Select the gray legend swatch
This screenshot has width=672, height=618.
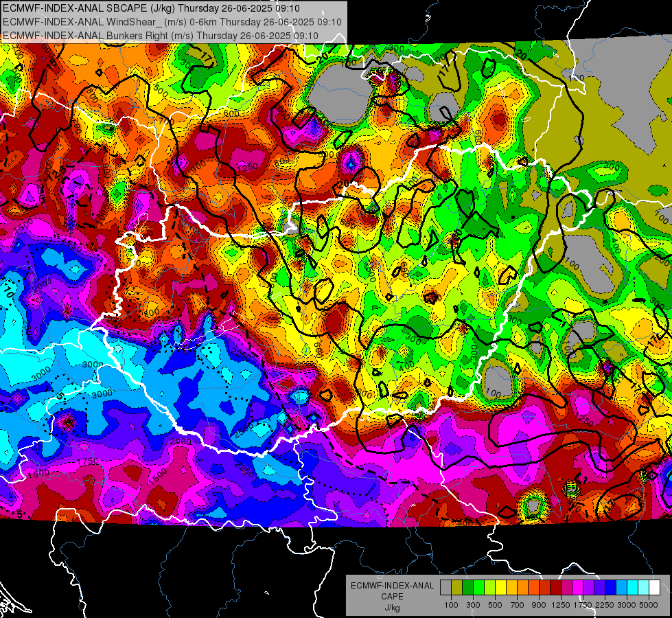coord(445,587)
